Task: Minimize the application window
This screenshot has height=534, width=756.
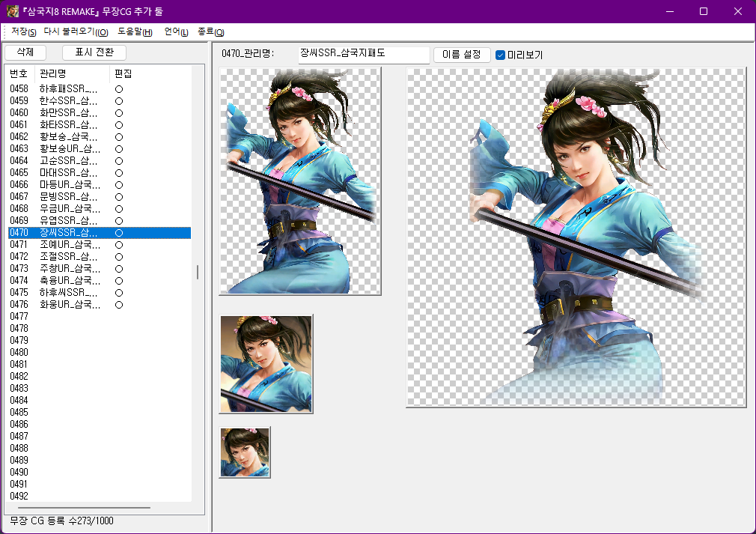Action: [x=670, y=11]
